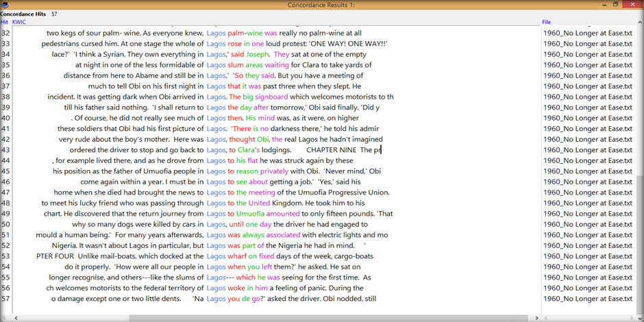Select hit number 45
The image size is (644, 322).
5,171
